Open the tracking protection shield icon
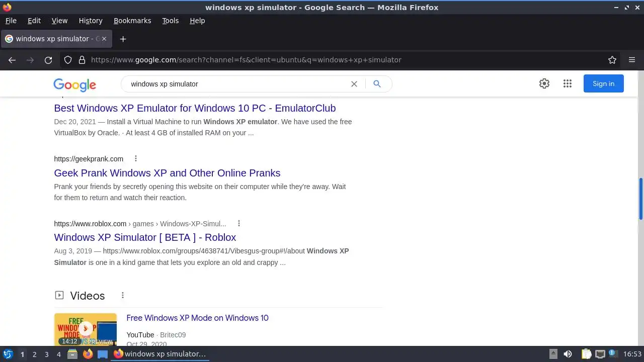644x362 pixels. [x=68, y=60]
